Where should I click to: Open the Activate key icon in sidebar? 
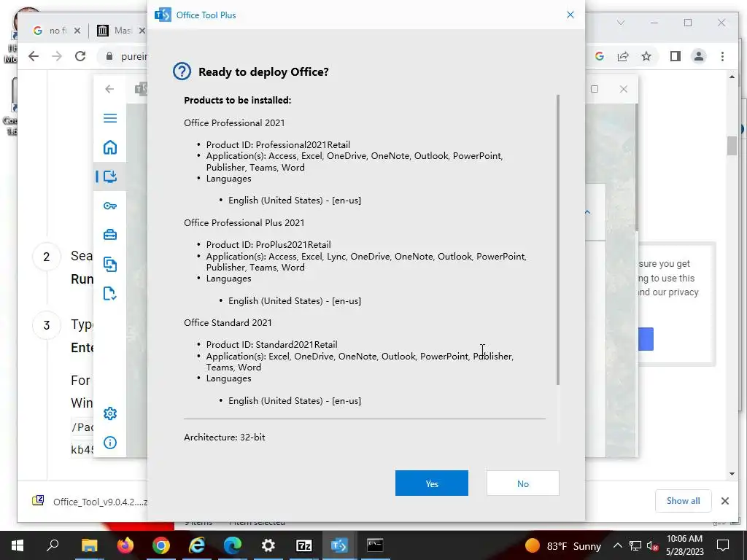110,206
